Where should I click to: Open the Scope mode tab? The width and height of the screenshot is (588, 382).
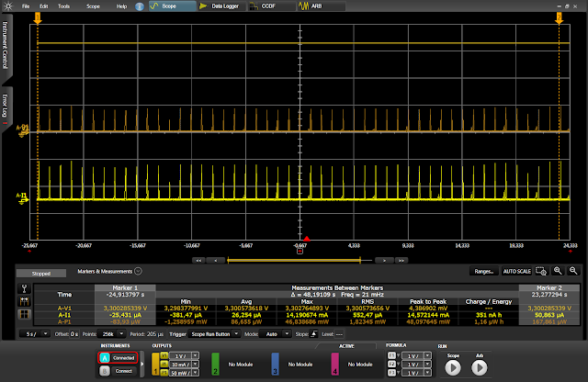tap(172, 6)
